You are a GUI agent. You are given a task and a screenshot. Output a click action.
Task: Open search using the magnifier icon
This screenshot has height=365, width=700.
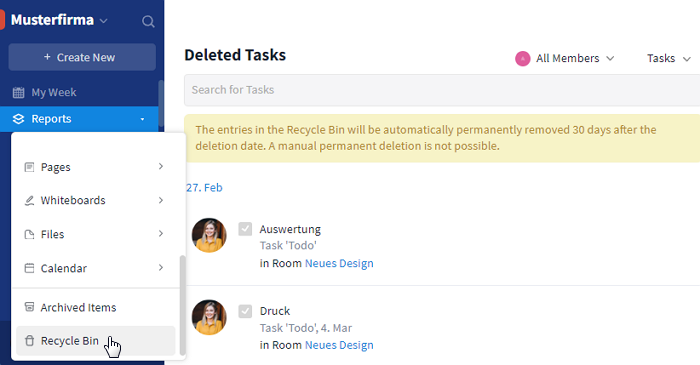[148, 21]
